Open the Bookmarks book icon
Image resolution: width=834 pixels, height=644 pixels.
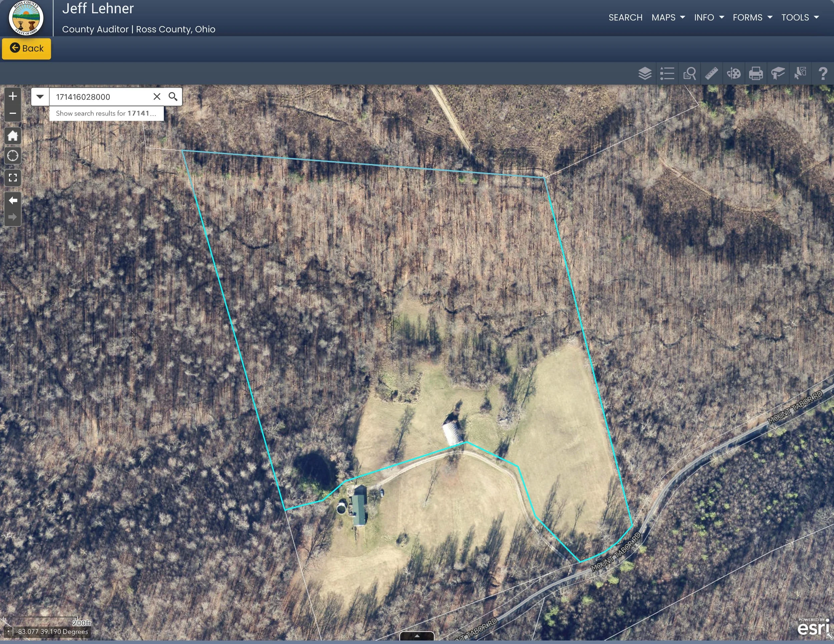(778, 73)
